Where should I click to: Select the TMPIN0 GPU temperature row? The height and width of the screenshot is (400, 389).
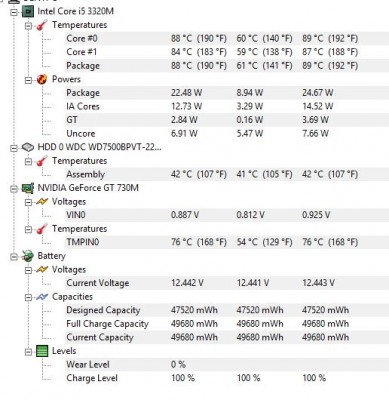[227, 242]
